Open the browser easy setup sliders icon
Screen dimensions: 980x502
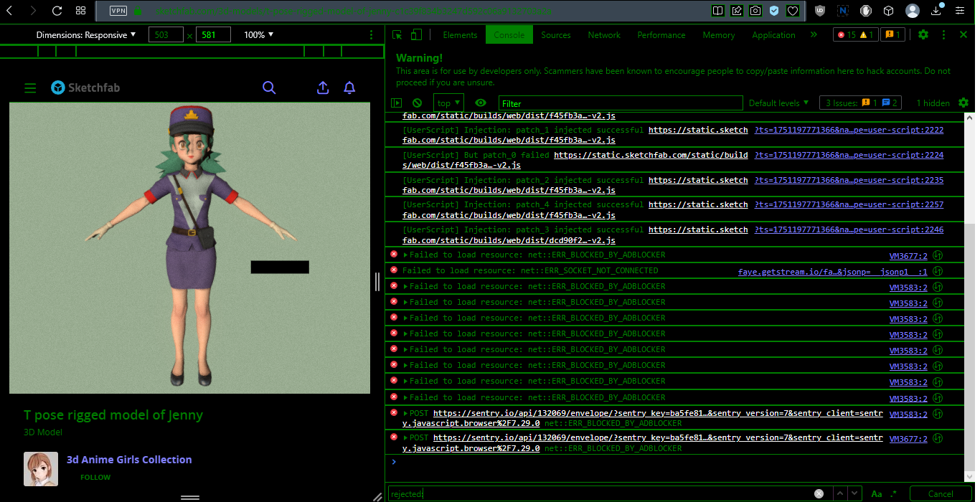click(960, 11)
